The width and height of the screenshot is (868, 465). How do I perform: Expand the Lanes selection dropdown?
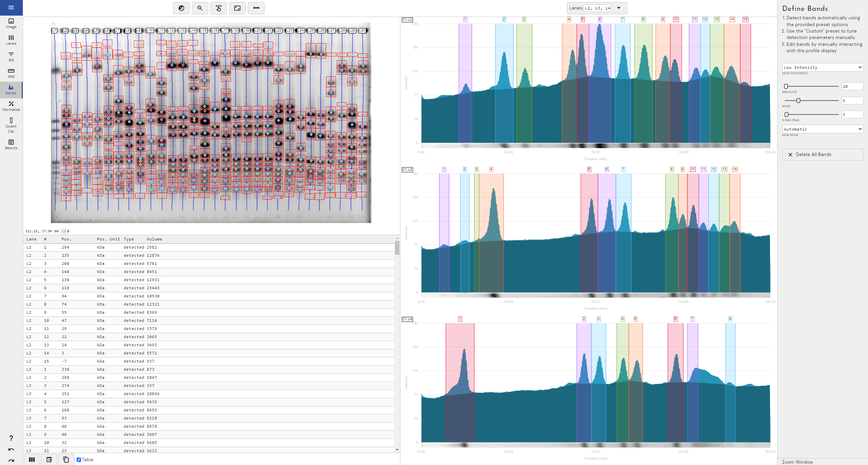(619, 8)
